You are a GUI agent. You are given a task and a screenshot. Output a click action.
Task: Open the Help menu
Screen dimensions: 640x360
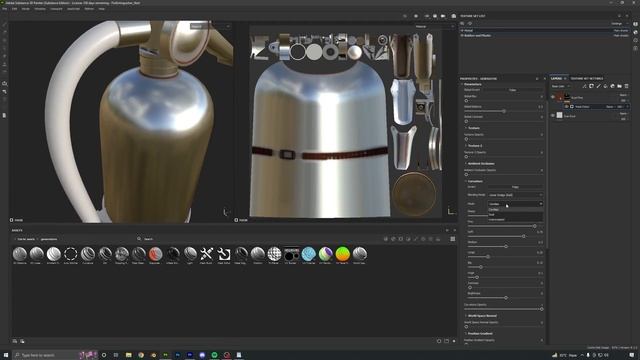tap(102, 9)
